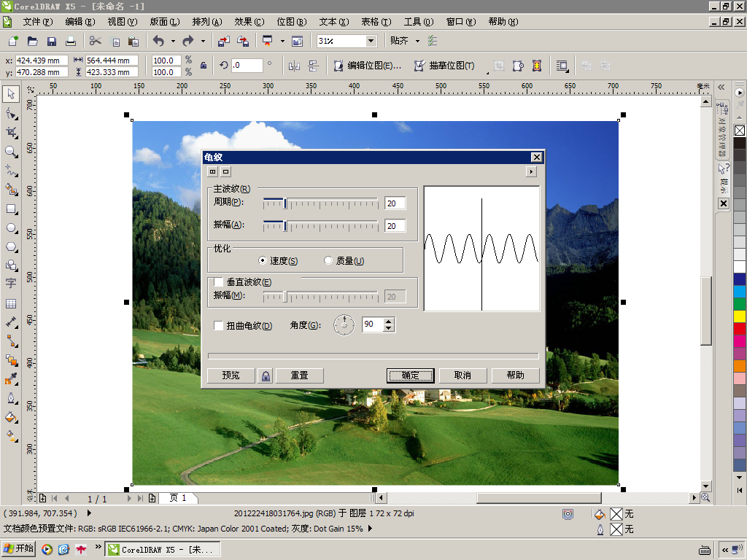Toggle the preview lock button in dialog

[x=266, y=376]
